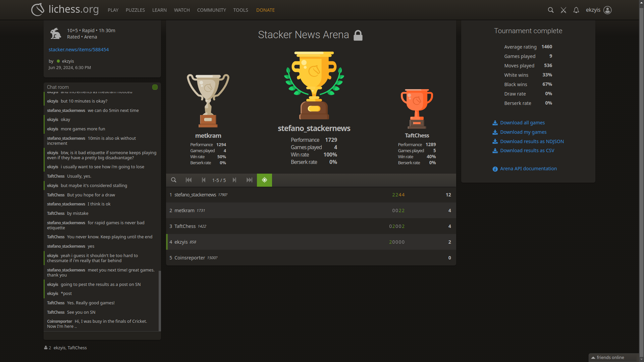Click the lichess horse logo icon
Screen dimensions: 644x362
pyautogui.click(x=38, y=10)
